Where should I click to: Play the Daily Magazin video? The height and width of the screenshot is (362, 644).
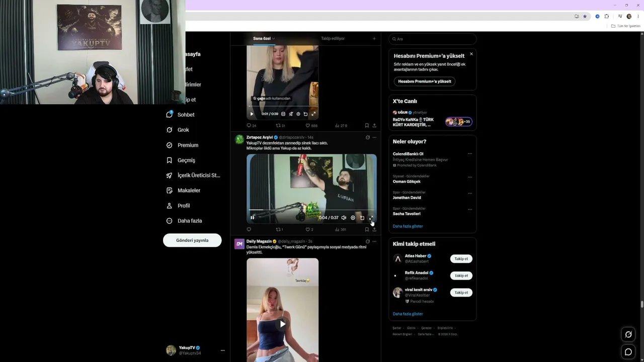283,324
